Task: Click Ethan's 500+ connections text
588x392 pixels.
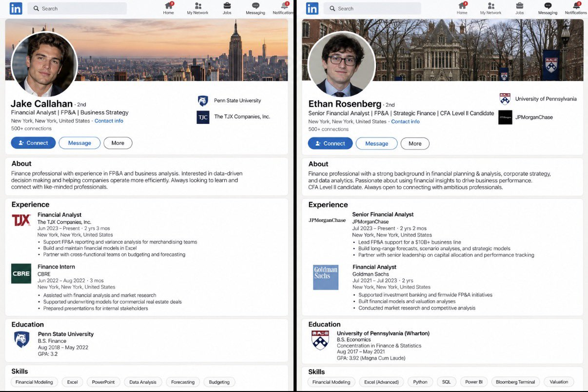Action: 328,129
